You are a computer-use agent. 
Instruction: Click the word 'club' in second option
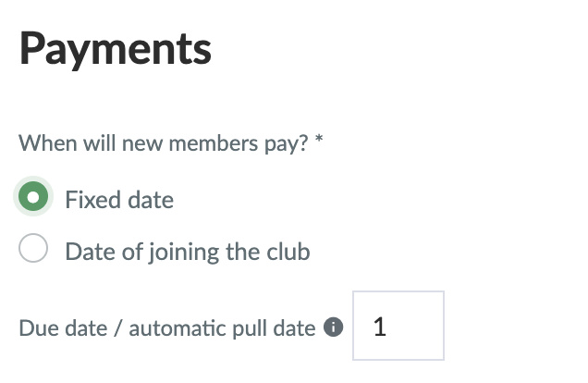click(288, 251)
